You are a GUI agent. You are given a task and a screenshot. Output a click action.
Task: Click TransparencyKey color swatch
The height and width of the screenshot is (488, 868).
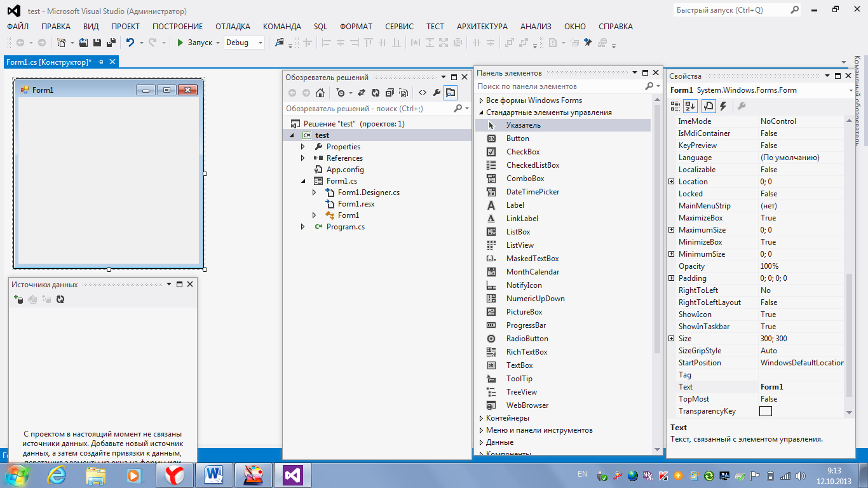(x=766, y=411)
